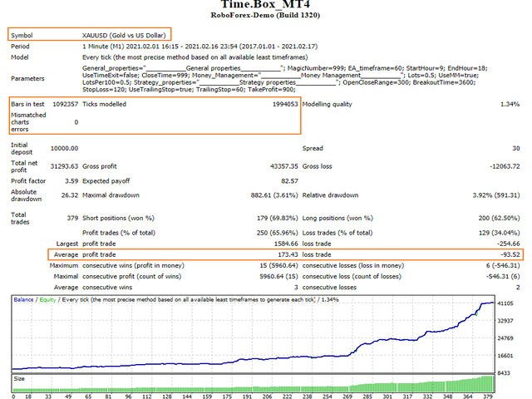Click Total net profit value 31293.63
The height and width of the screenshot is (399, 532).
64,166
